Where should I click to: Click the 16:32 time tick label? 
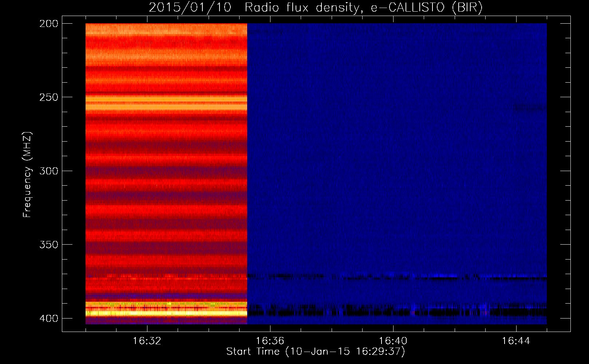coord(147,341)
